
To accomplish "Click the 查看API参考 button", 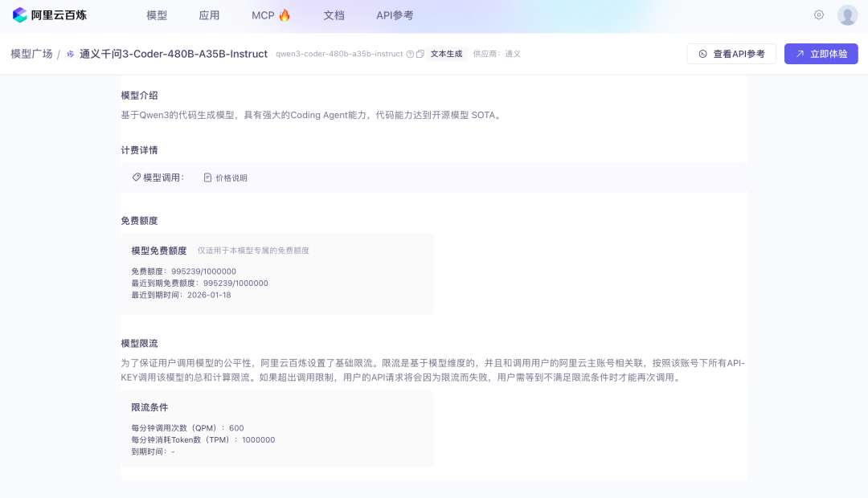I will click(x=731, y=54).
